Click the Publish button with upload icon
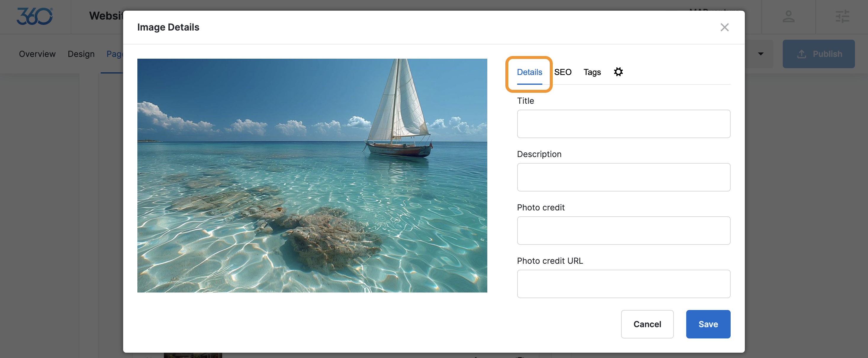868x358 pixels. click(x=819, y=54)
